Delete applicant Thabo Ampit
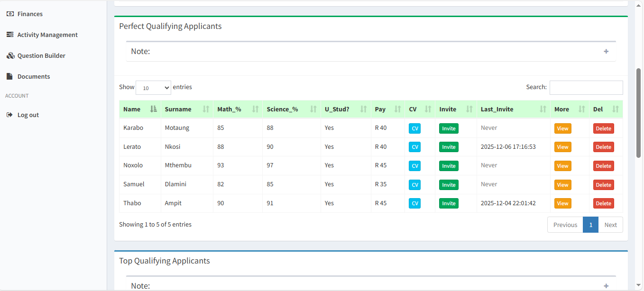644x291 pixels. click(603, 203)
